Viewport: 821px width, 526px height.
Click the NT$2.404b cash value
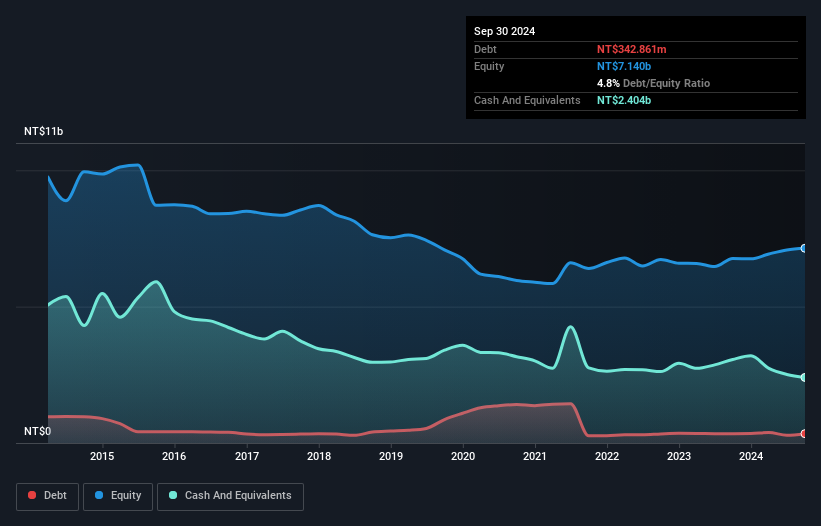click(624, 100)
